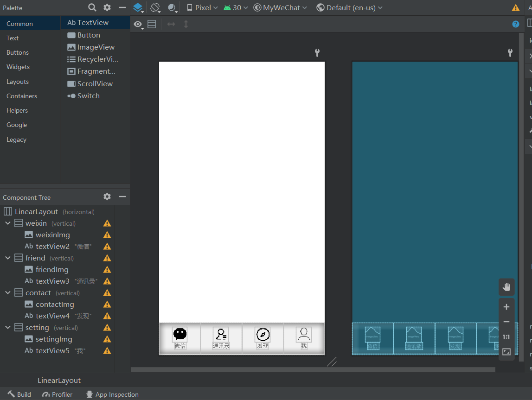This screenshot has height=400, width=532.
Task: Collapse the weixin tree node
Action: [7, 223]
